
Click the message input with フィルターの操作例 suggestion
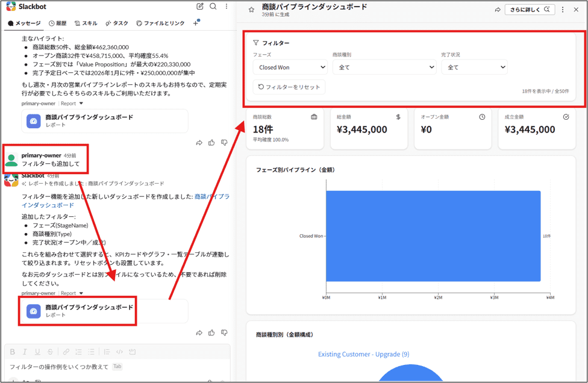[x=116, y=367]
